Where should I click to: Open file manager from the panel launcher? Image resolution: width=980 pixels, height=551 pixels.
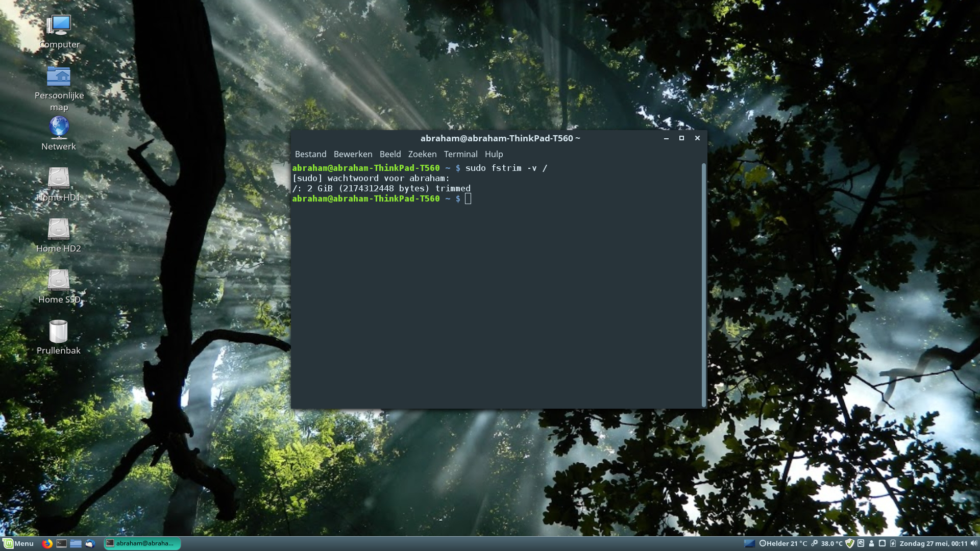(76, 543)
